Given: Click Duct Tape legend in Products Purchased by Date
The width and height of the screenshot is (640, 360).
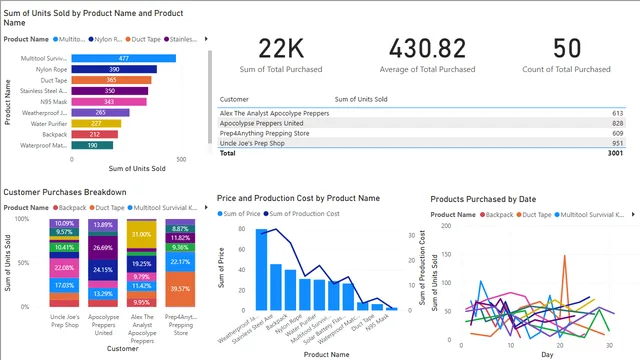Looking at the screenshot, I should [x=534, y=214].
